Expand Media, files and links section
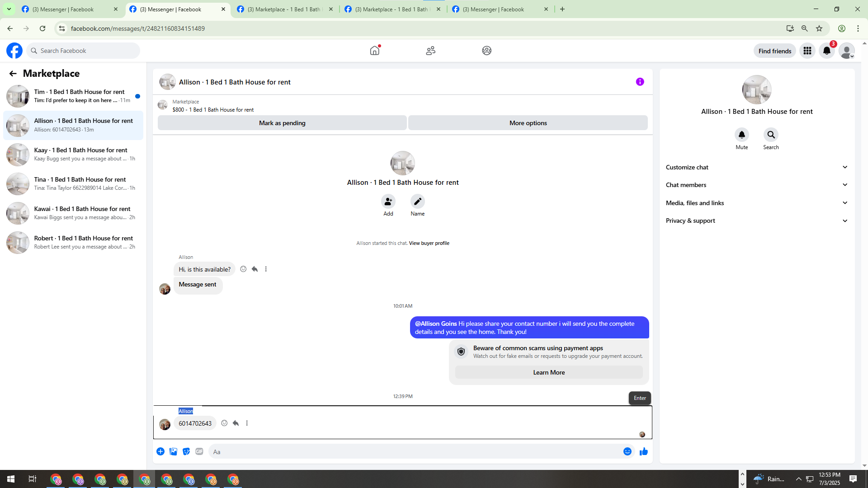Viewport: 868px width, 488px height. click(x=756, y=203)
